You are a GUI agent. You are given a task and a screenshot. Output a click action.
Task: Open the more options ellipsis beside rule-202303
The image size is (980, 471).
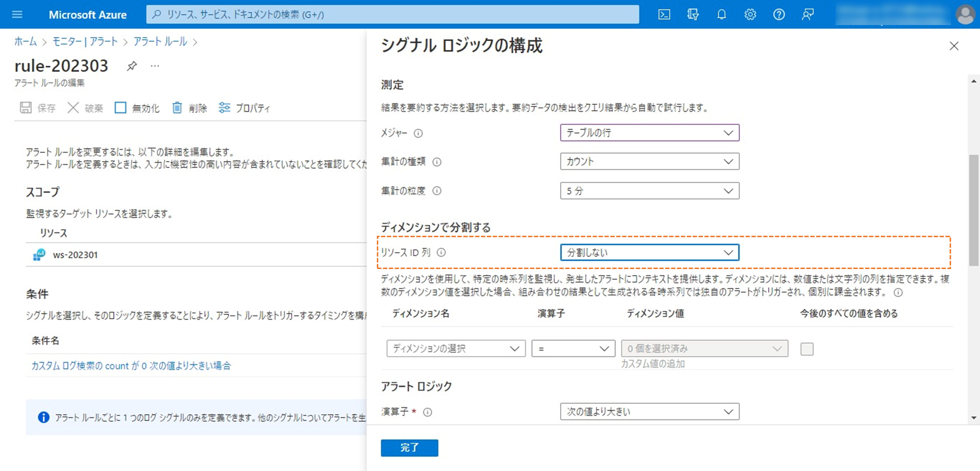(x=155, y=66)
